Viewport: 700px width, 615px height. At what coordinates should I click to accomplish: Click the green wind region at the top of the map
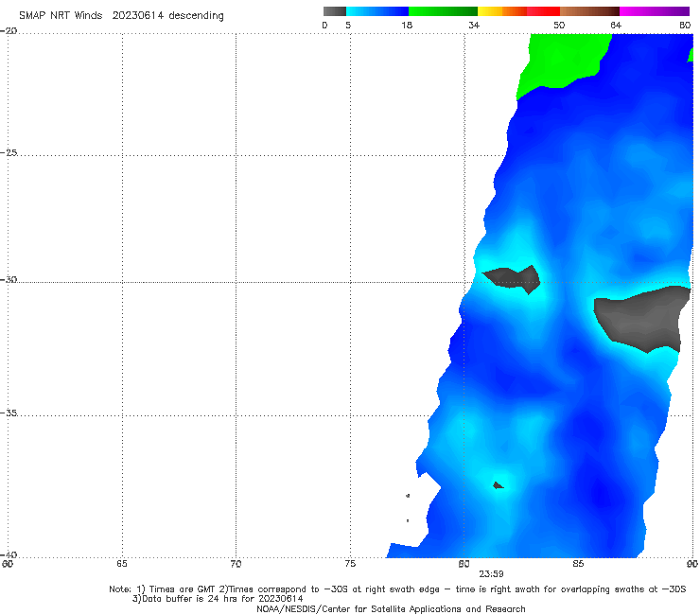click(563, 61)
